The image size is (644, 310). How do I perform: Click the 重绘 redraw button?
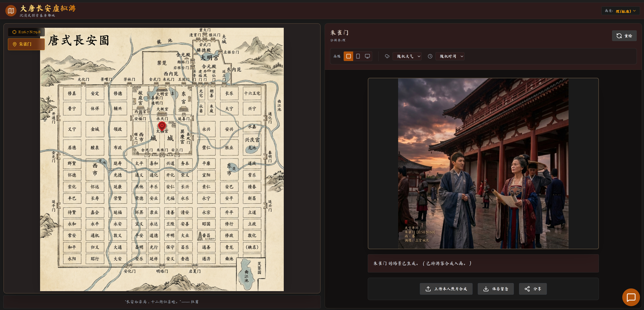point(624,36)
